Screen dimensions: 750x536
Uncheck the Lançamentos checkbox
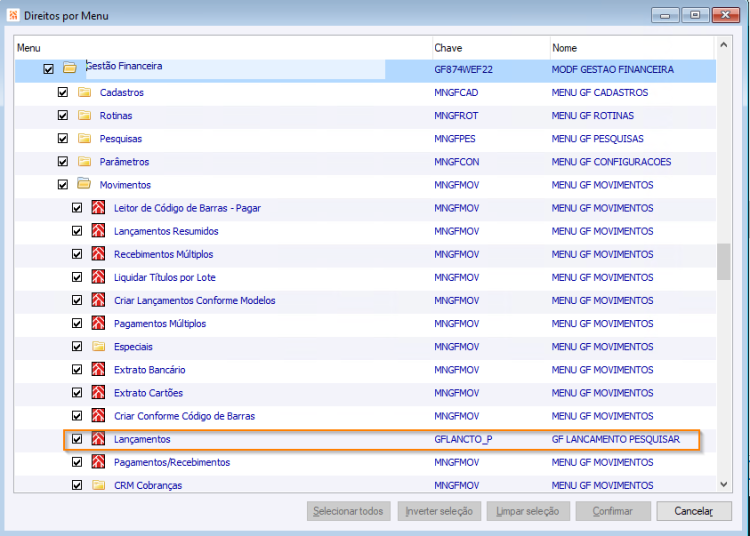[x=77, y=439]
